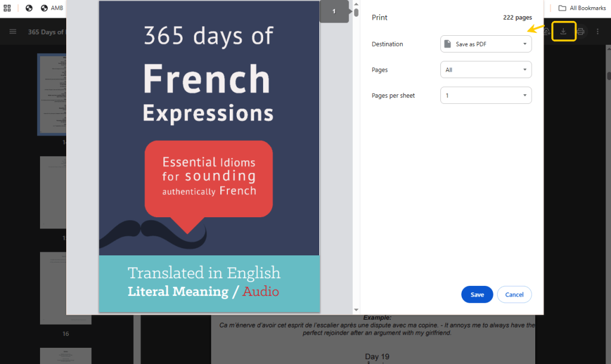Click the PDF download icon in the toolbar
The height and width of the screenshot is (364, 611).
563,31
